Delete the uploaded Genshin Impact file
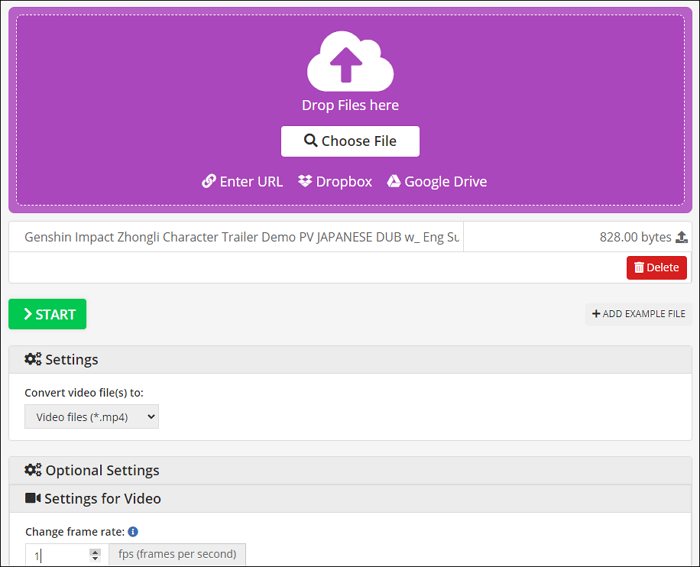This screenshot has width=700, height=567. point(656,267)
